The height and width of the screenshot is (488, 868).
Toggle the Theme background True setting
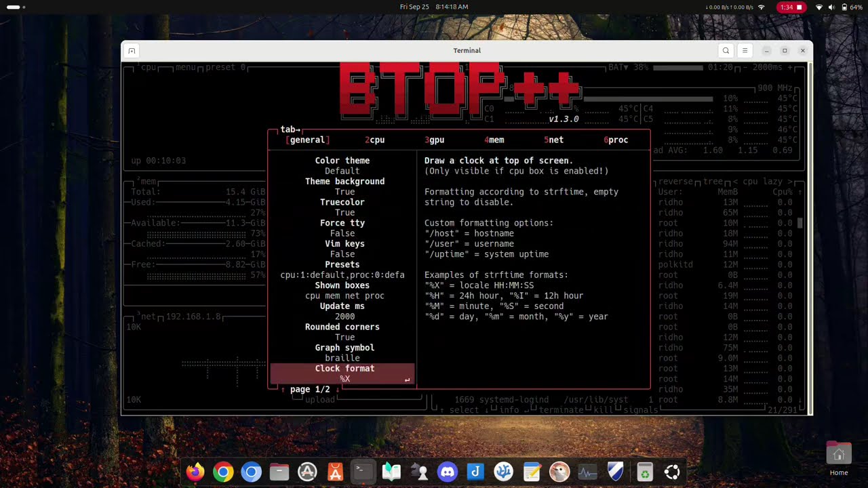[344, 192]
